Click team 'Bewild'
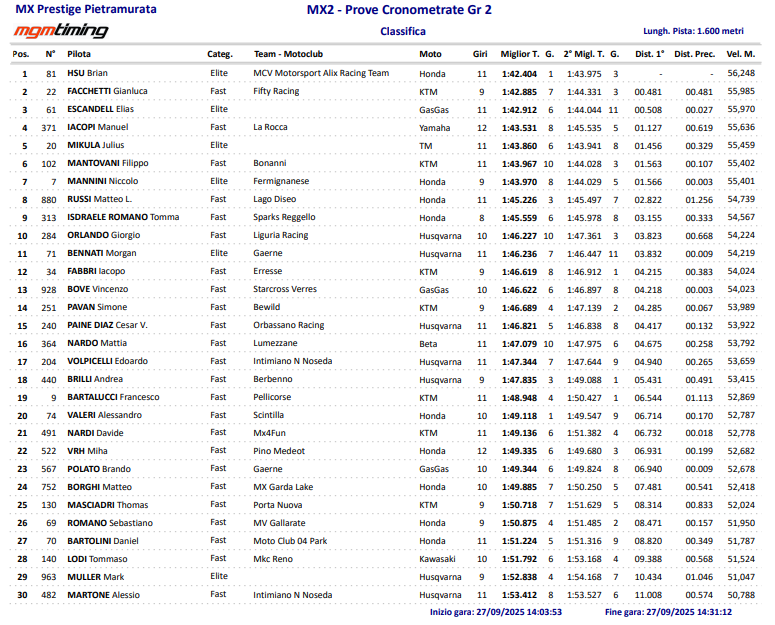 coord(267,307)
